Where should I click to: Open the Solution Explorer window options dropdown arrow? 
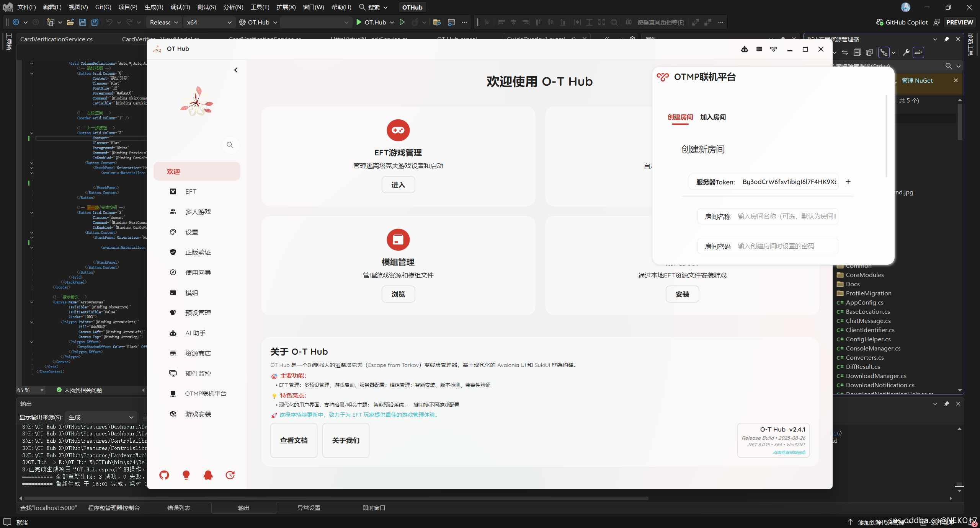[935, 39]
